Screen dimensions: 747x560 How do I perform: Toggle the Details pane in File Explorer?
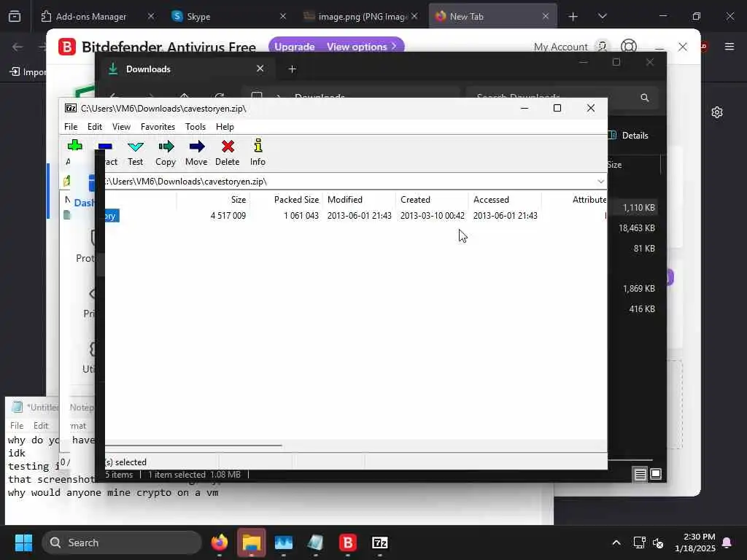pos(629,135)
